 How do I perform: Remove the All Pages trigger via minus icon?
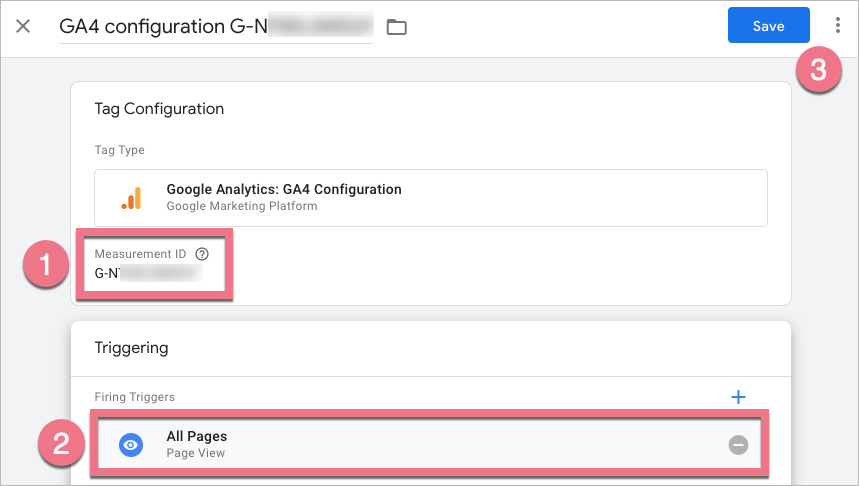point(738,445)
